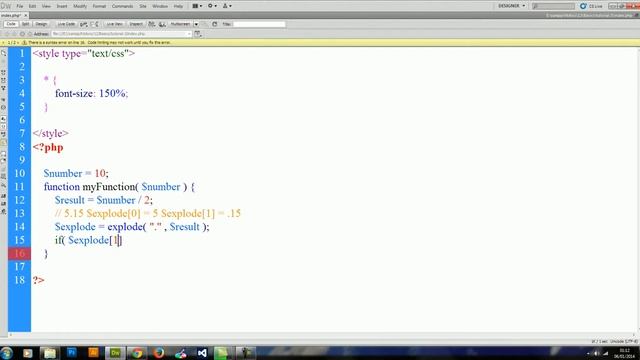This screenshot has height=360, width=640.
Task: Open the Site menu
Action: pos(143,6)
